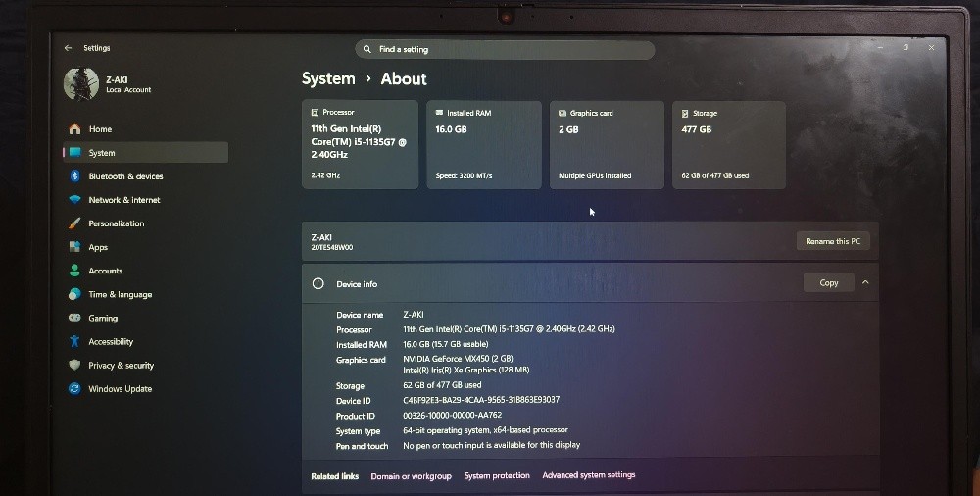This screenshot has height=496, width=980.
Task: Collapse the Device info section chevron
Action: [865, 282]
